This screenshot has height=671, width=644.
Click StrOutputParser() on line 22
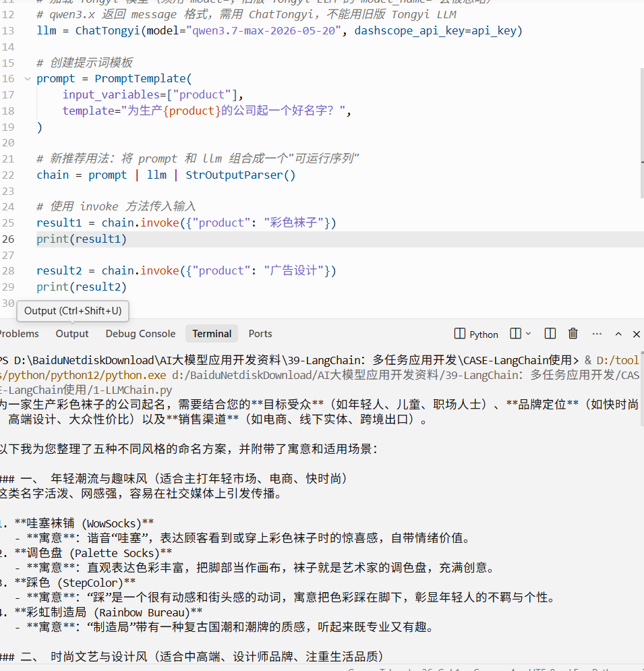(x=241, y=175)
